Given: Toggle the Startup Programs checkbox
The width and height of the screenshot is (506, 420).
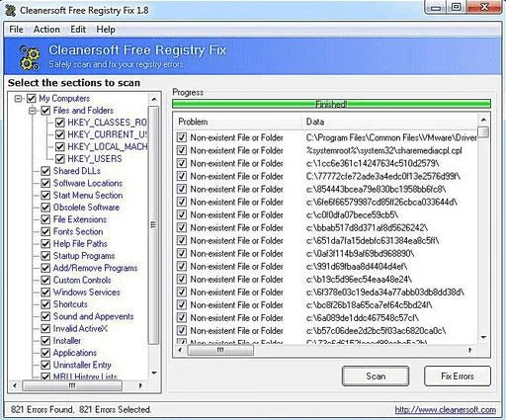Looking at the screenshot, I should pyautogui.click(x=45, y=256).
